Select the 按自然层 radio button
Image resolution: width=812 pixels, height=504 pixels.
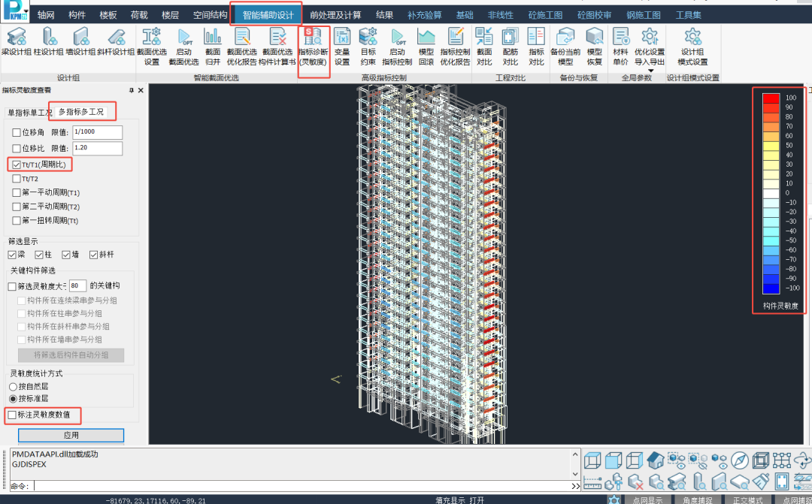click(13, 386)
